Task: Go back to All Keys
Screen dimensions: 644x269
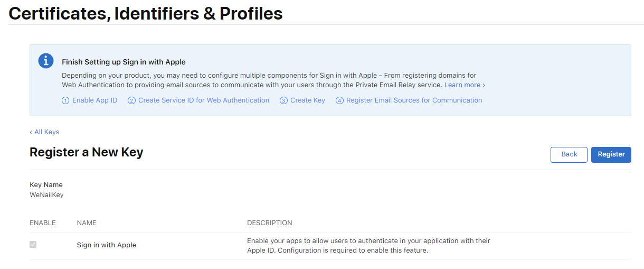Action: click(44, 132)
